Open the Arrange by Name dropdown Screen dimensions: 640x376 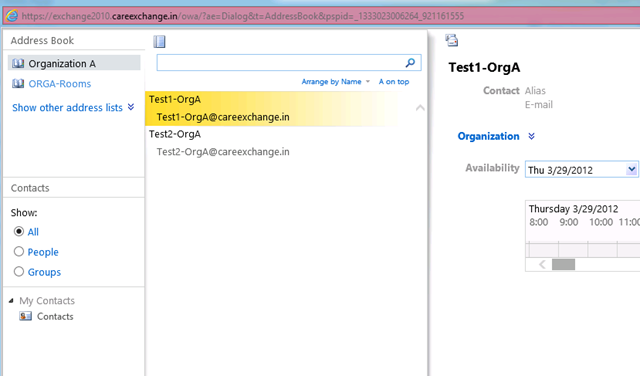[x=336, y=82]
